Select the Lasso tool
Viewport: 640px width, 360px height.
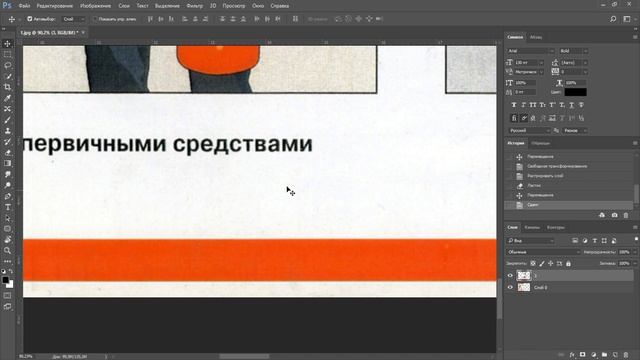click(x=7, y=65)
